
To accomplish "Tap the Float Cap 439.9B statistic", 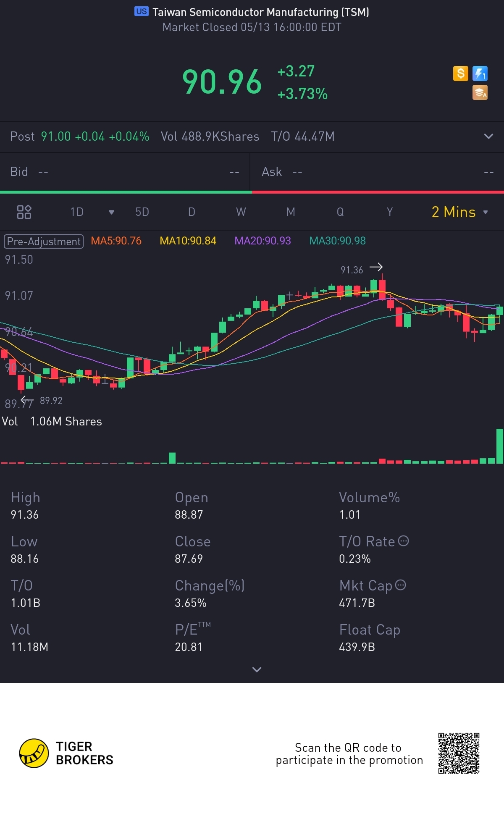I will click(370, 638).
